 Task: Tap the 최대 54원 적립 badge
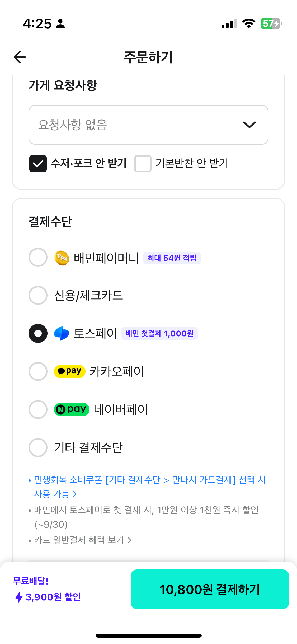[172, 258]
